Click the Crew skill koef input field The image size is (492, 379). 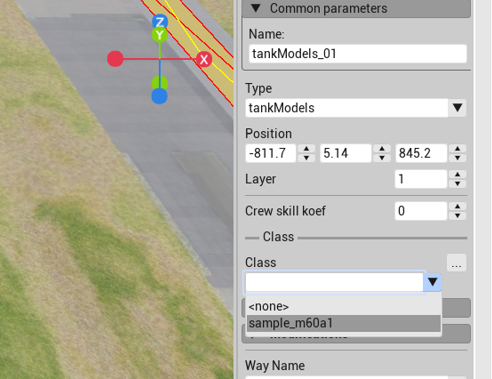(421, 211)
